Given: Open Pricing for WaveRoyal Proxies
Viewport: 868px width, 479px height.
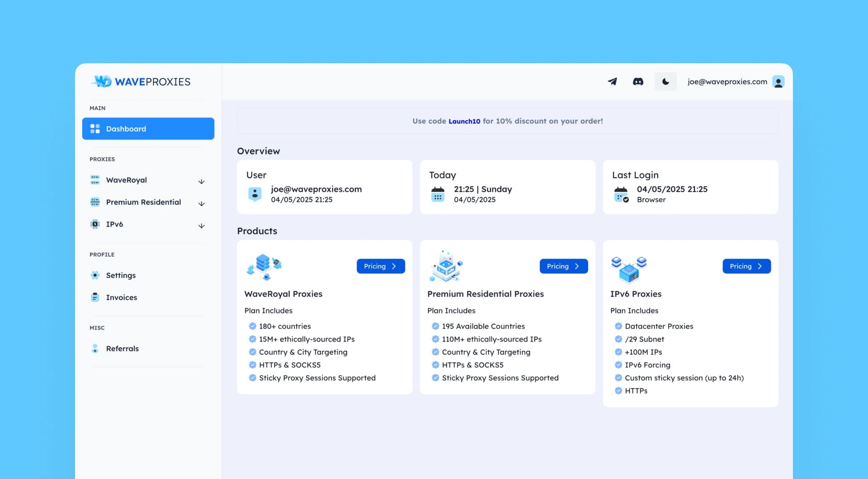Looking at the screenshot, I should [x=381, y=266].
